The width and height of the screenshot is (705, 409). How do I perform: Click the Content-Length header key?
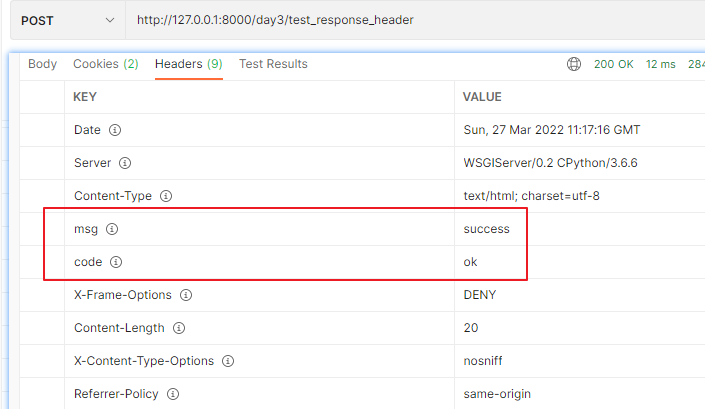[x=119, y=328]
